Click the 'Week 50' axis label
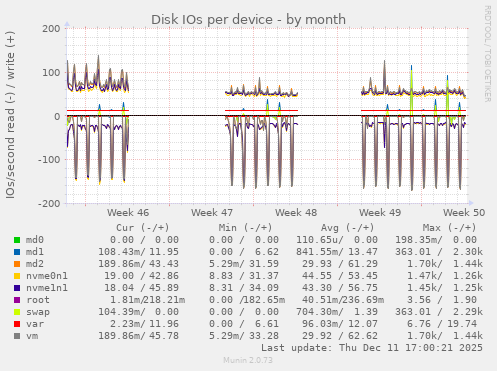497x371 pixels. click(x=464, y=213)
